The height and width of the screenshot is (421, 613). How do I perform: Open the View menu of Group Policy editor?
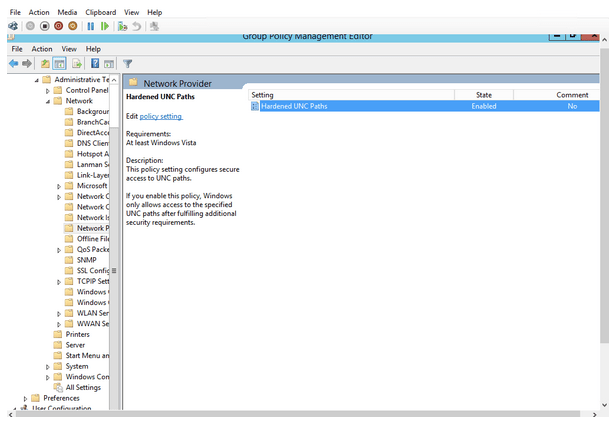(x=69, y=49)
